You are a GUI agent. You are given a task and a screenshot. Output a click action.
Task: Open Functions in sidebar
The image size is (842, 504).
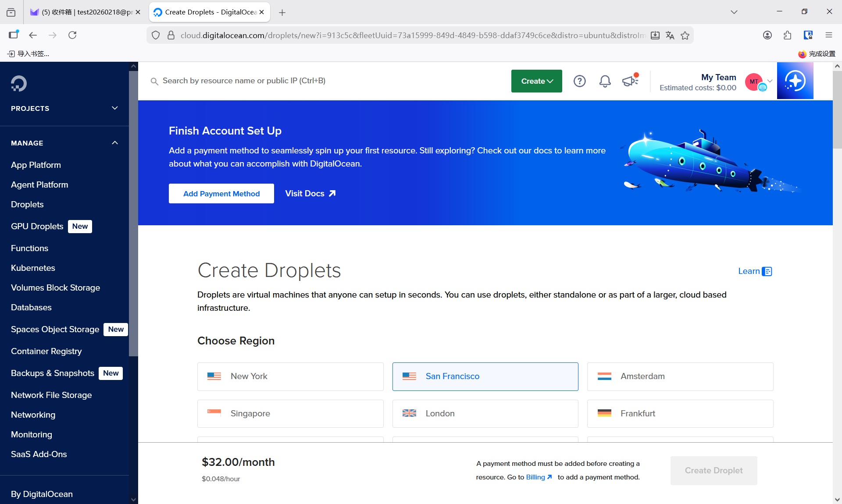(29, 248)
